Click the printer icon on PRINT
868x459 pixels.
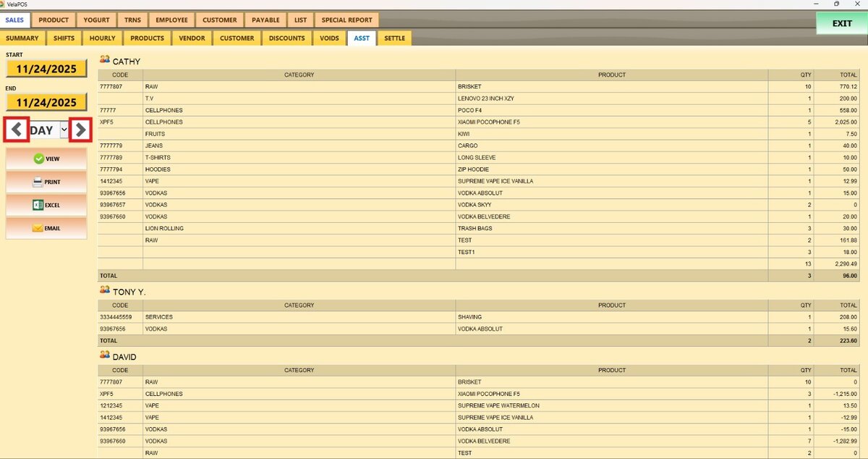(38, 182)
